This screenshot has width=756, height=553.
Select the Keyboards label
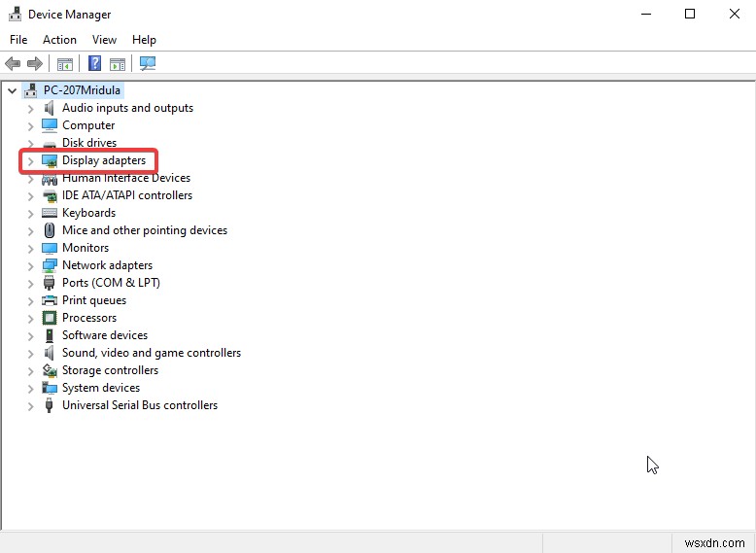pyautogui.click(x=88, y=213)
